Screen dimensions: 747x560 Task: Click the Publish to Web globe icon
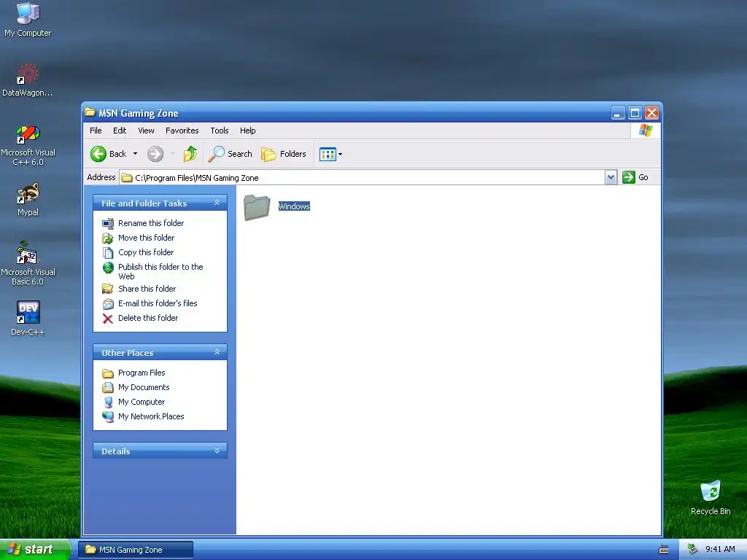pos(108,268)
